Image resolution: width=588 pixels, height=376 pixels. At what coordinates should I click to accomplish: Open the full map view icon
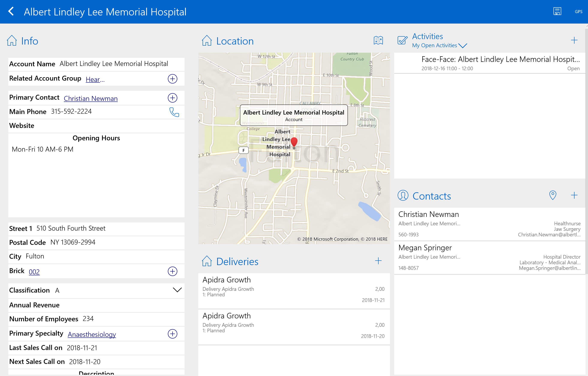[378, 40]
